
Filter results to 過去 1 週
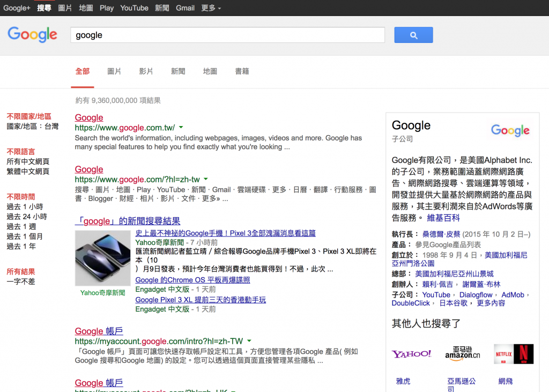[x=21, y=226]
